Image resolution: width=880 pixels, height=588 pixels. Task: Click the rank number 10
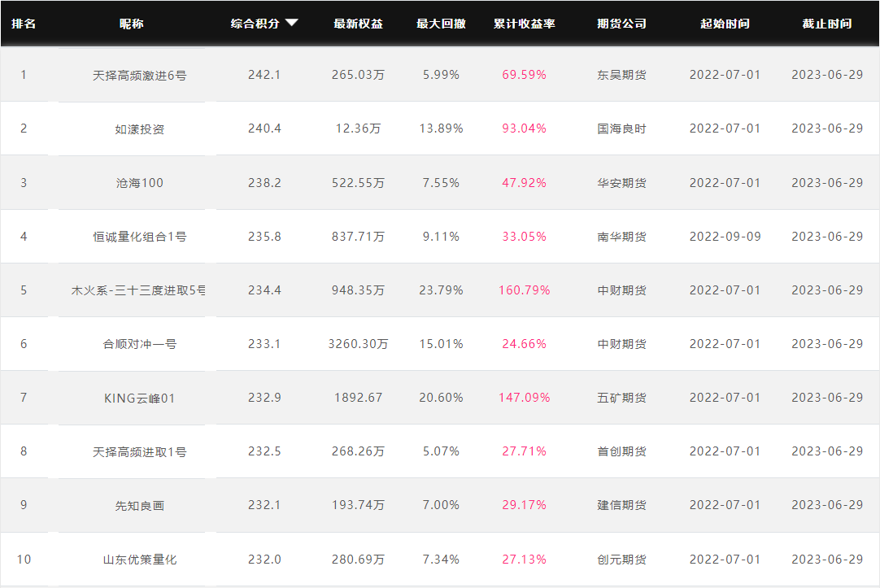24,560
